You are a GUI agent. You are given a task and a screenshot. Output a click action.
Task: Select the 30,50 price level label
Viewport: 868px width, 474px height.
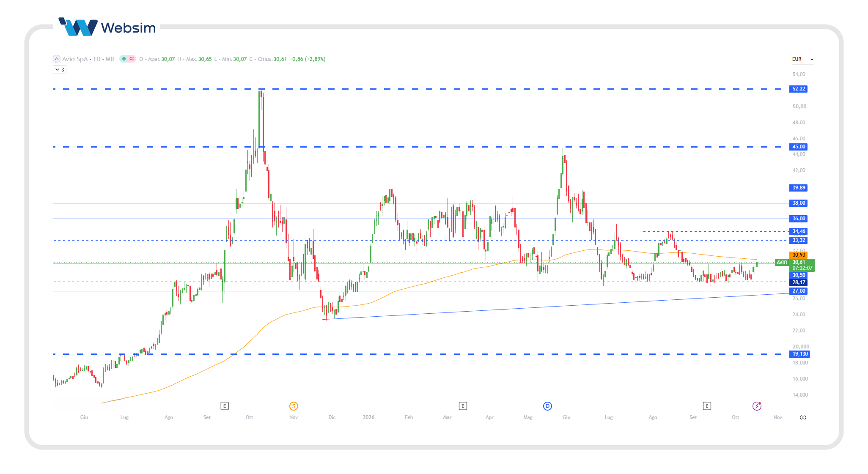tap(799, 275)
